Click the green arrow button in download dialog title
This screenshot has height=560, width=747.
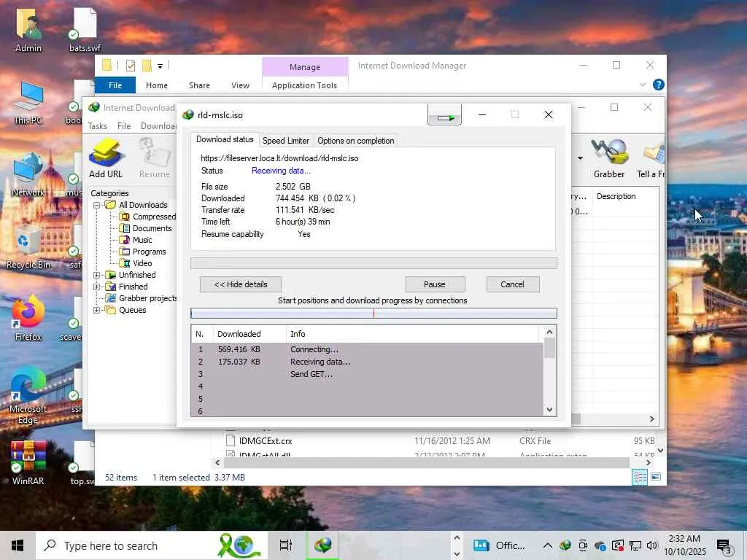(444, 116)
